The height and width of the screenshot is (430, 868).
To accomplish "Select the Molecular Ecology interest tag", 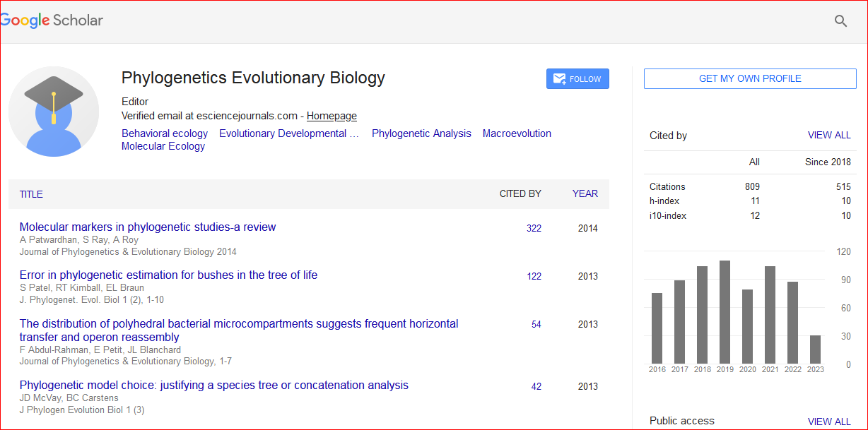I will click(x=163, y=146).
